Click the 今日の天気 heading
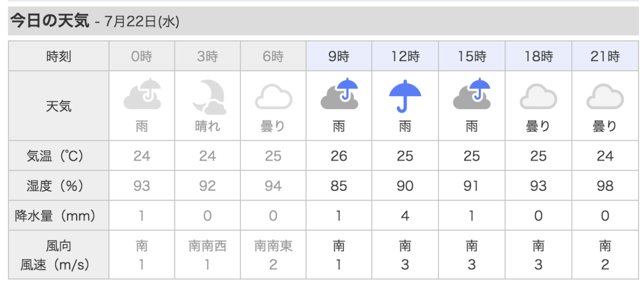Image resolution: width=644 pixels, height=287 pixels. click(x=49, y=21)
